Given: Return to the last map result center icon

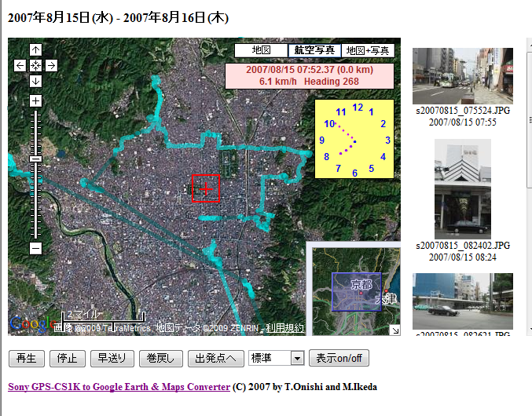Looking at the screenshot, I should 35,65.
